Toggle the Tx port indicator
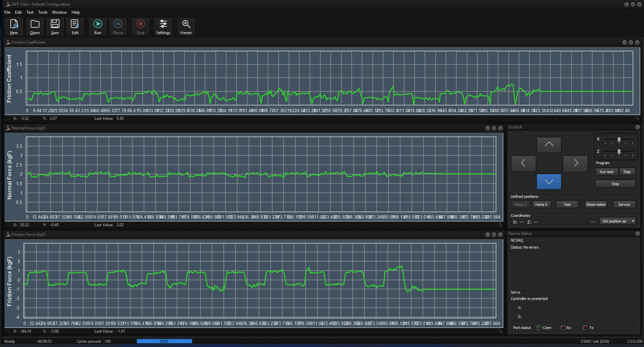Viewport: 644px width, 347px height. 585,328
